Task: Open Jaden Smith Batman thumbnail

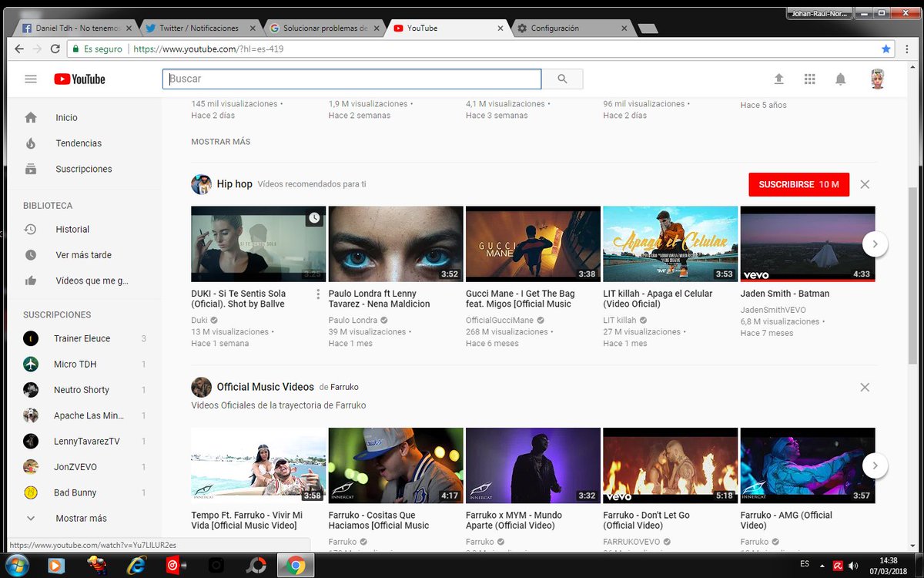Action: point(807,244)
